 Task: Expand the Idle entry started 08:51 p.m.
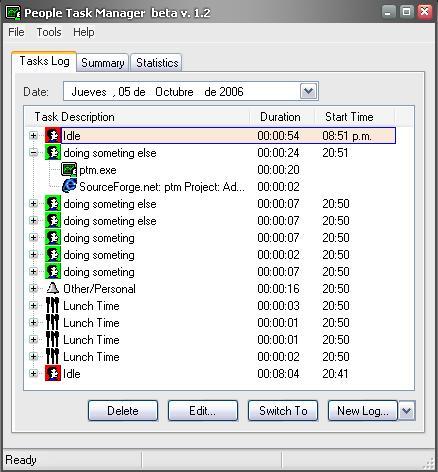tap(33, 136)
